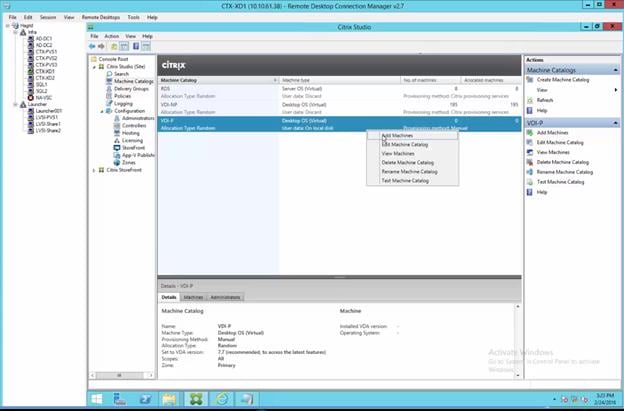Switch to the Machines tab in Details
Viewport: 624px width, 411px height.
click(193, 297)
